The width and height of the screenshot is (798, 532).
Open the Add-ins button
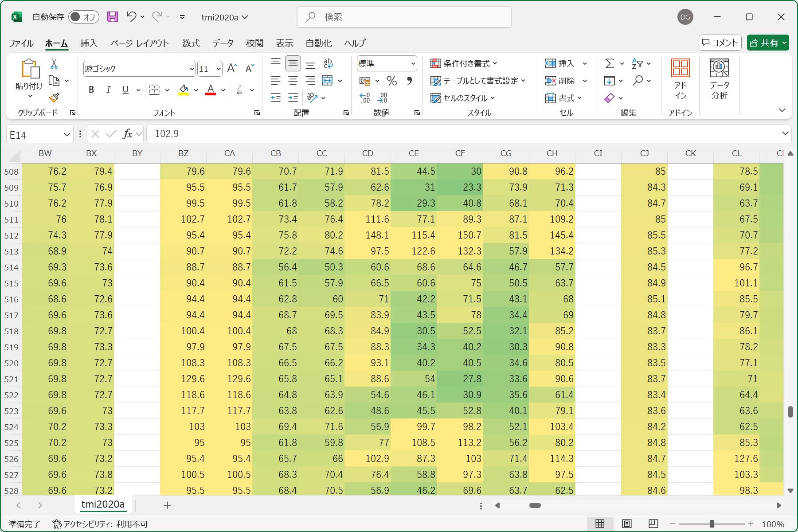[x=680, y=79]
